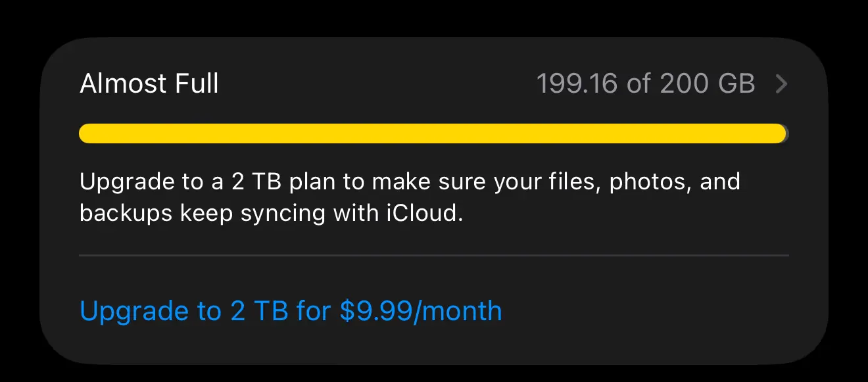The height and width of the screenshot is (382, 868).
Task: Open the Almost Full storage row
Action: (x=434, y=84)
